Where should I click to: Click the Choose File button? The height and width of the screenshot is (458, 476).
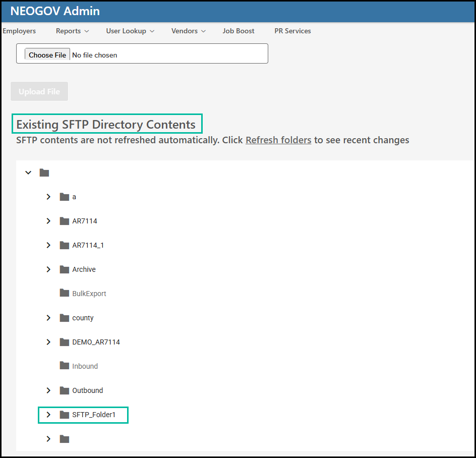pyautogui.click(x=47, y=54)
